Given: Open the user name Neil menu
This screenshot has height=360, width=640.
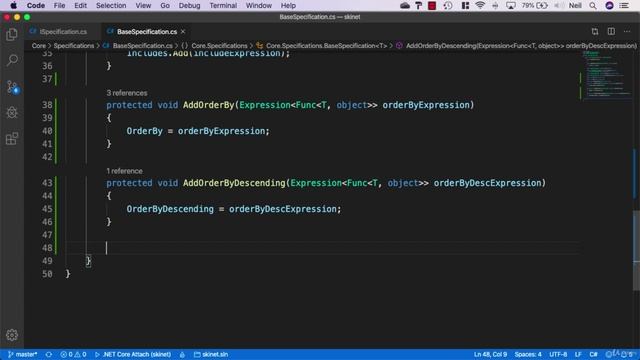Looking at the screenshot, I should (575, 5).
